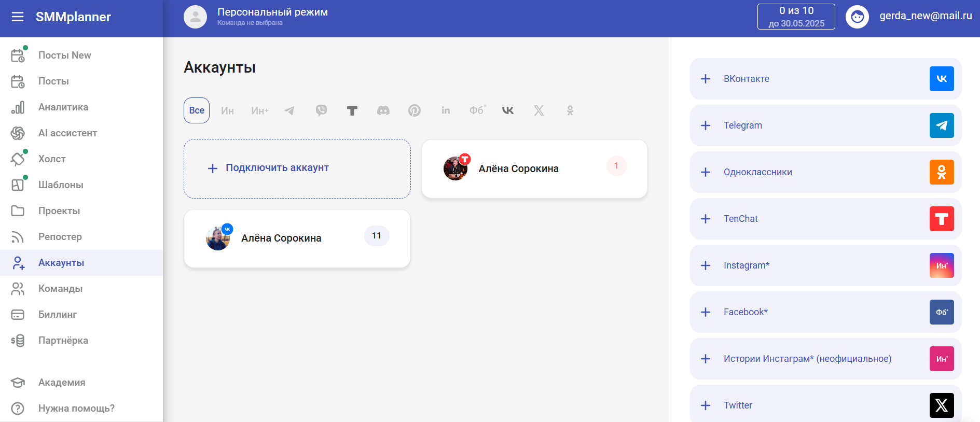This screenshot has height=422, width=980.
Task: Filter accounts by the Discord icon
Action: pos(383,110)
